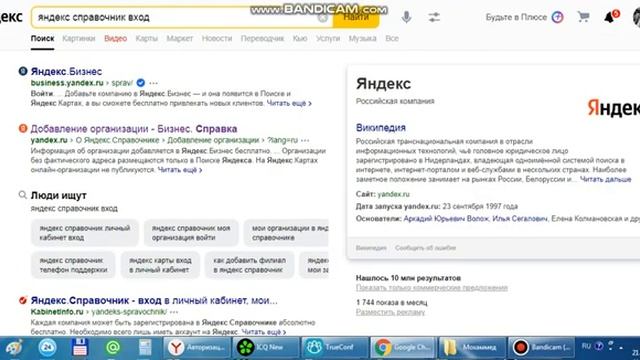Open the shopping cart icon
The image size is (640, 360).
click(x=584, y=17)
